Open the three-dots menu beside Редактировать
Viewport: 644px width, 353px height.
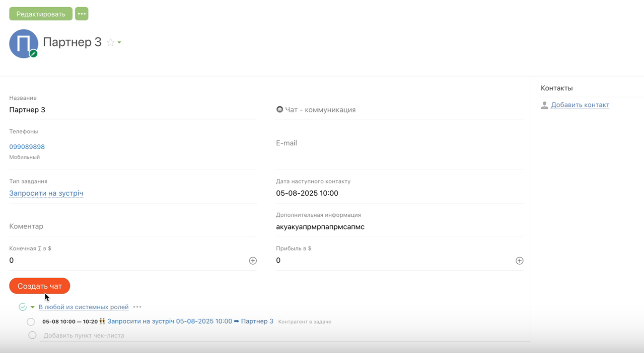point(82,14)
